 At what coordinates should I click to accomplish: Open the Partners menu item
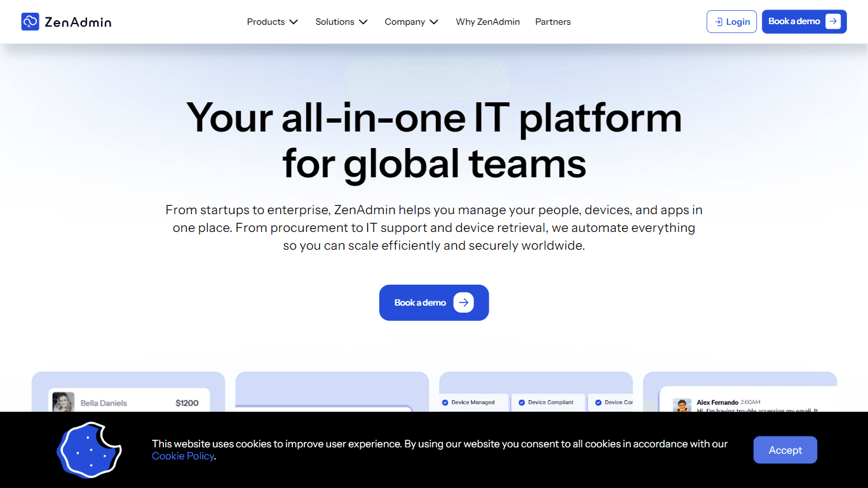(x=553, y=22)
